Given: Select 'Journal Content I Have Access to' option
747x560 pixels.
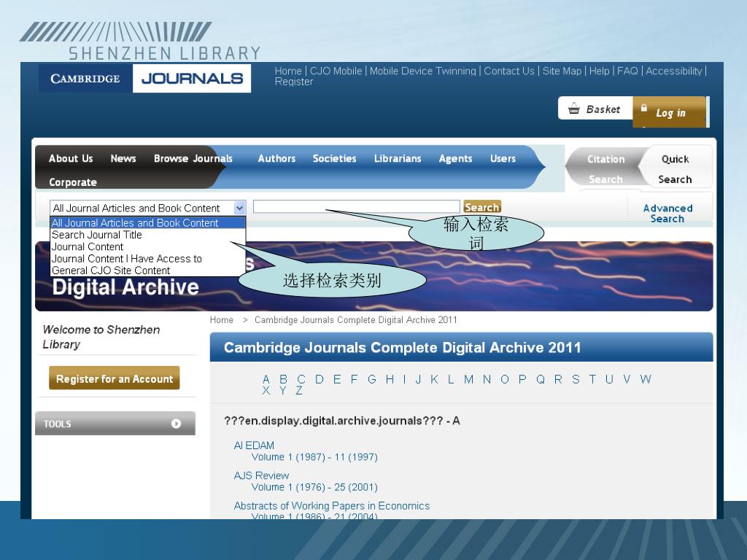Looking at the screenshot, I should [x=147, y=259].
